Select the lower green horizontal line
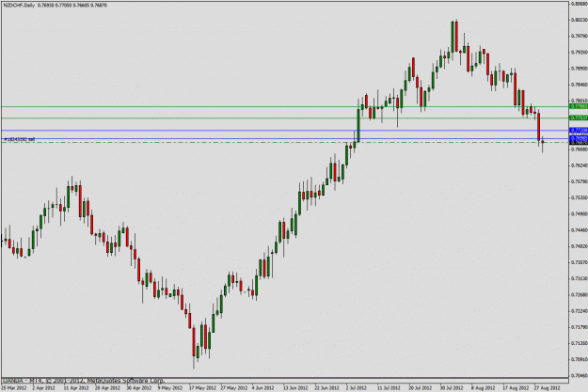The image size is (588, 392). click(285, 118)
